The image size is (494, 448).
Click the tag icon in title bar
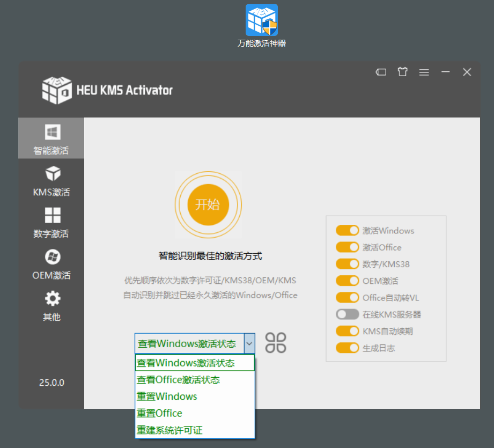[381, 72]
